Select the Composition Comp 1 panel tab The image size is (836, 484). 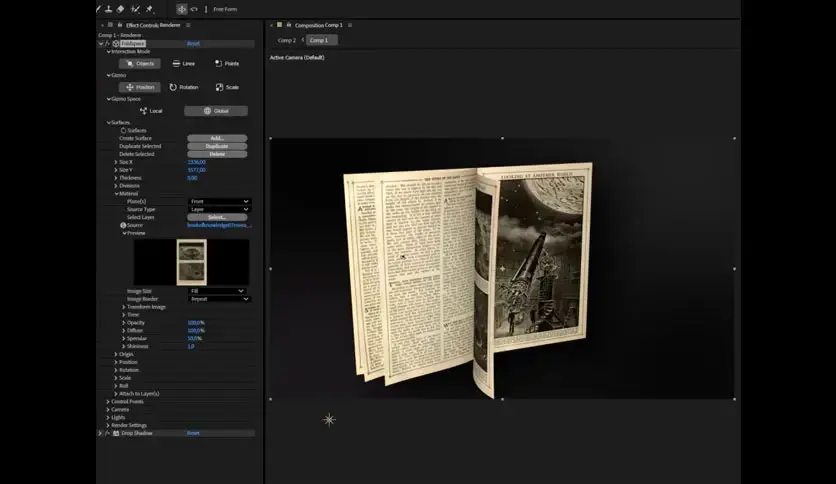coord(318,25)
